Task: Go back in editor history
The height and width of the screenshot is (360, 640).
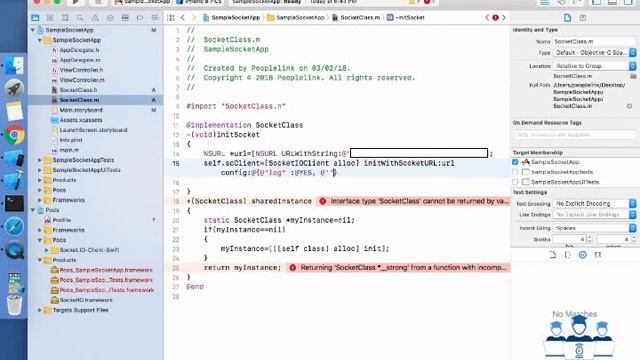Action: coord(183,18)
